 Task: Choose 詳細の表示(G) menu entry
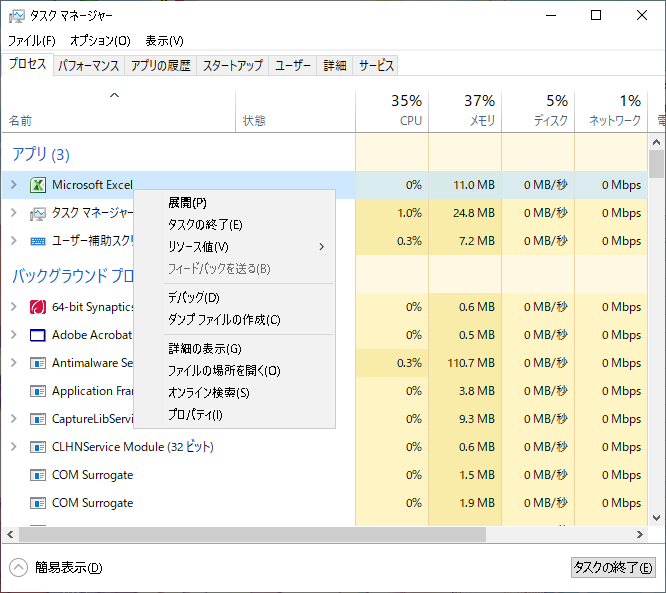pyautogui.click(x=234, y=349)
